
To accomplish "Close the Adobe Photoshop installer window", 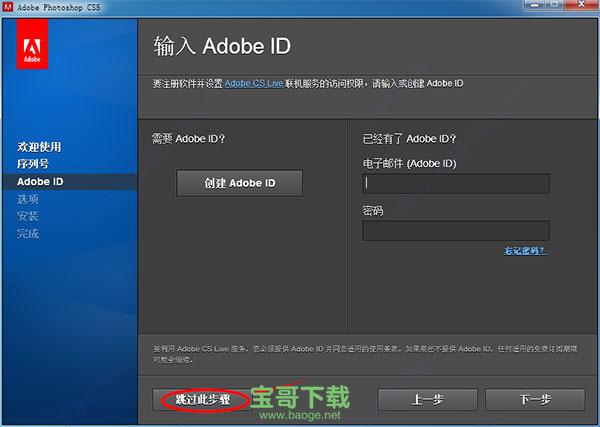I will 581,5.
